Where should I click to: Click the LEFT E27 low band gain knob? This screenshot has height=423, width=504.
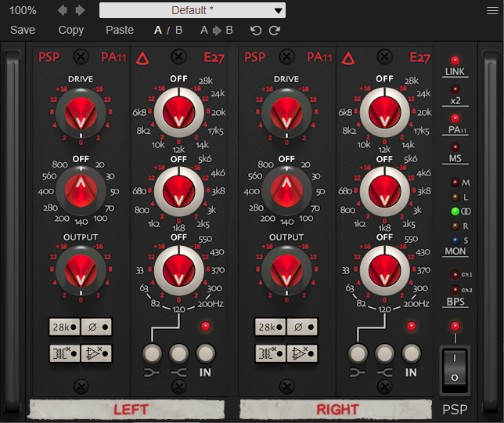coord(178,271)
